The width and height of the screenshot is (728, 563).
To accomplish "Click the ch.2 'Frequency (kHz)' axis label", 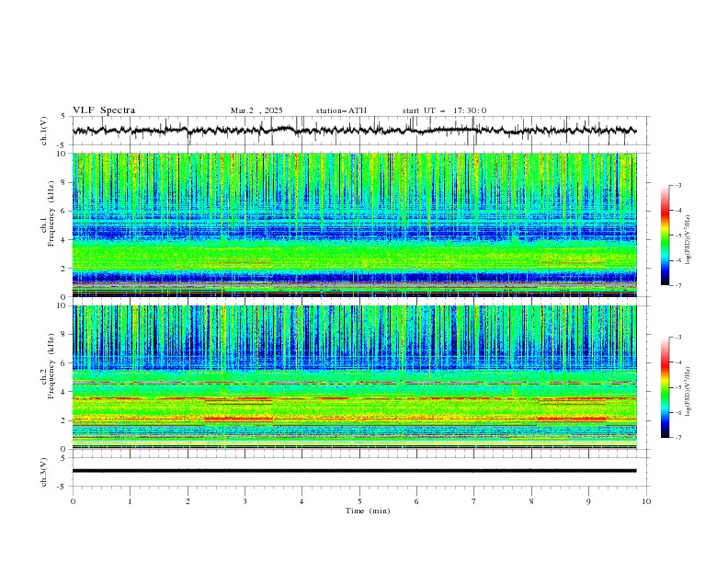I will coord(51,366).
